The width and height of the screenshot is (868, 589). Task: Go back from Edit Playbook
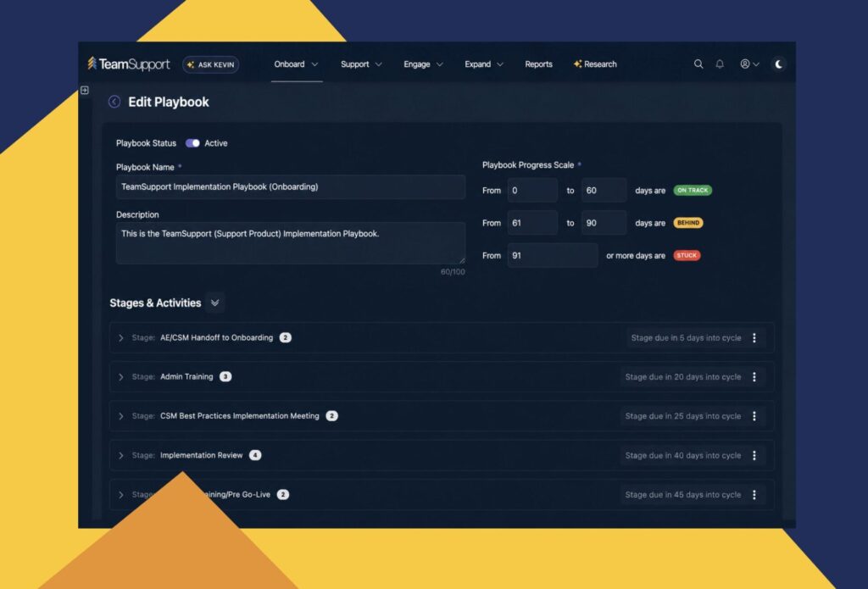click(114, 102)
